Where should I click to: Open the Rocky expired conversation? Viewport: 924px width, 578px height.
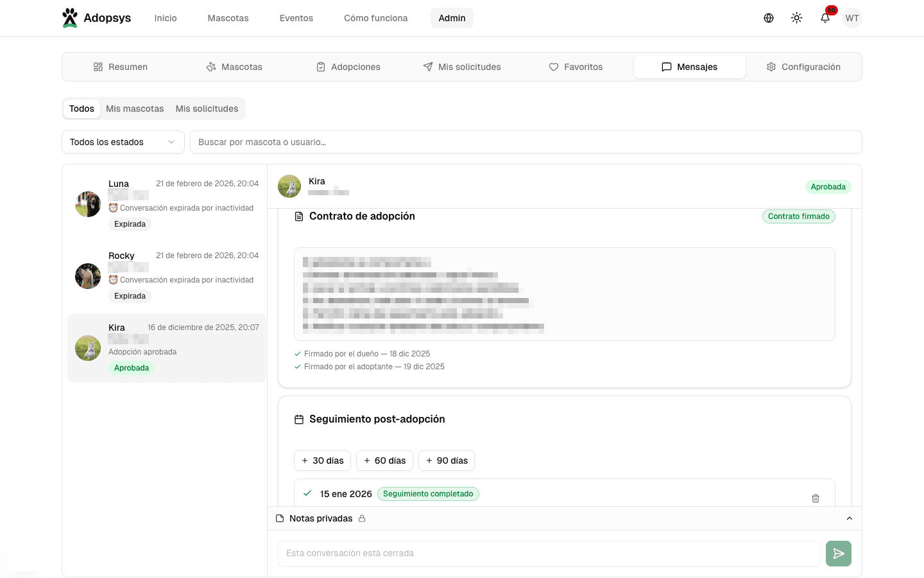coord(167,276)
